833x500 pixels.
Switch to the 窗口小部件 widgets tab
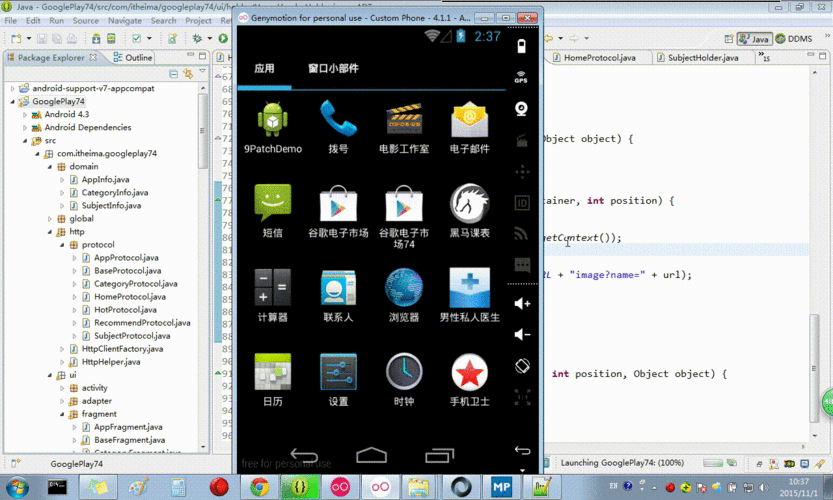coord(333,68)
